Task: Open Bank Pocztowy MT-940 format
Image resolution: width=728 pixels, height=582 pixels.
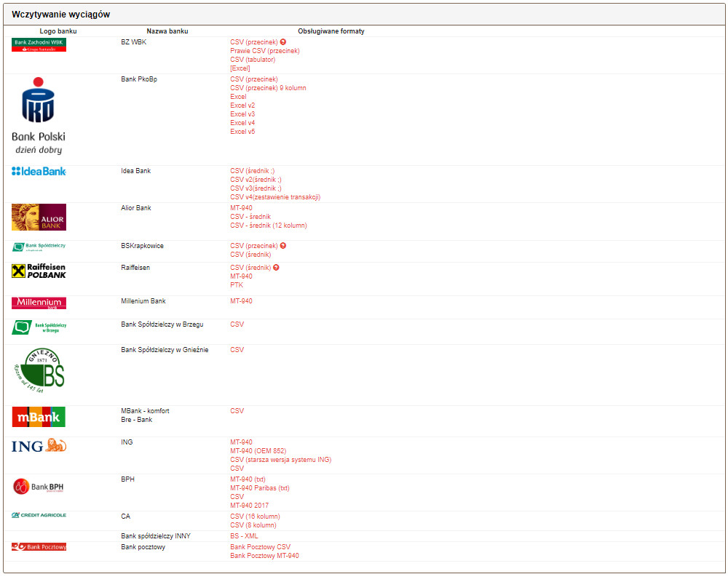Action: point(265,556)
